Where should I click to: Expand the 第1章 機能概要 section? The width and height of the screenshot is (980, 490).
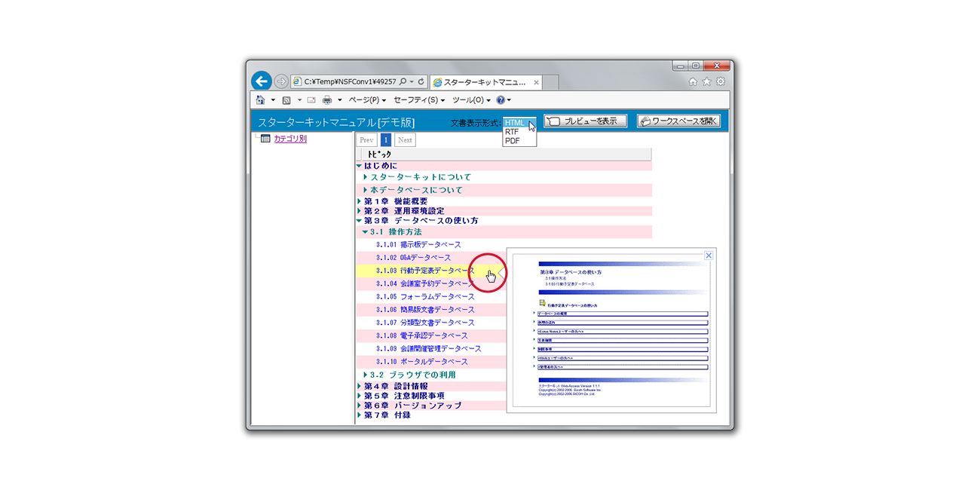[360, 201]
